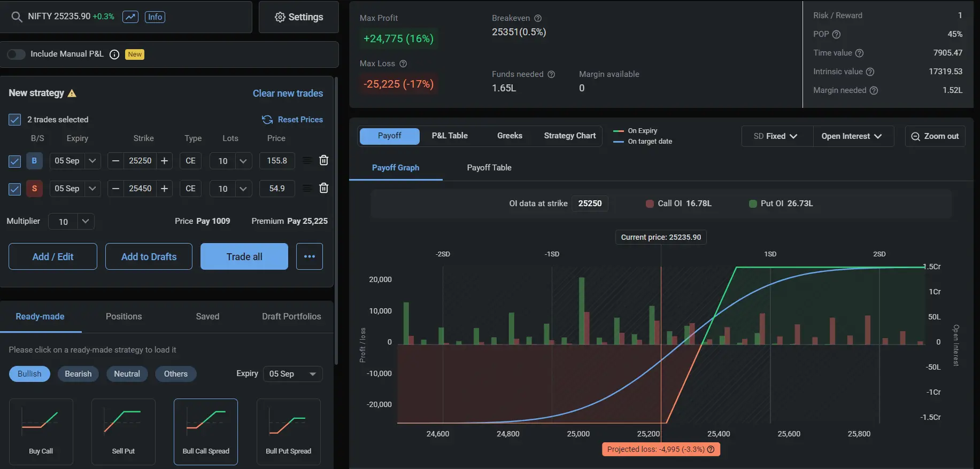Switch to the Draft Portfolios tab

(x=291, y=317)
